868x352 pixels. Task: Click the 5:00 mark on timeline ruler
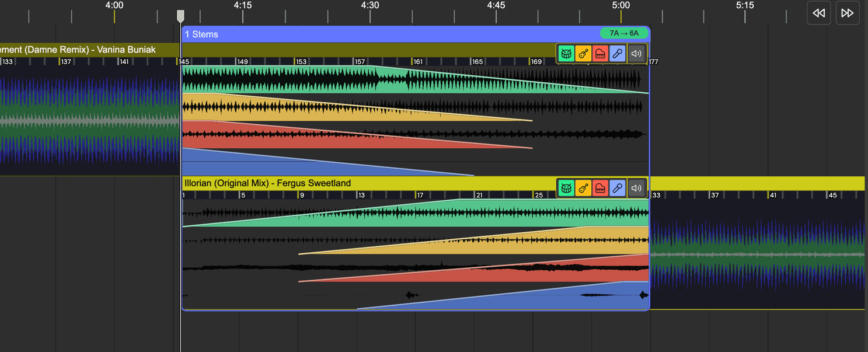[621, 6]
